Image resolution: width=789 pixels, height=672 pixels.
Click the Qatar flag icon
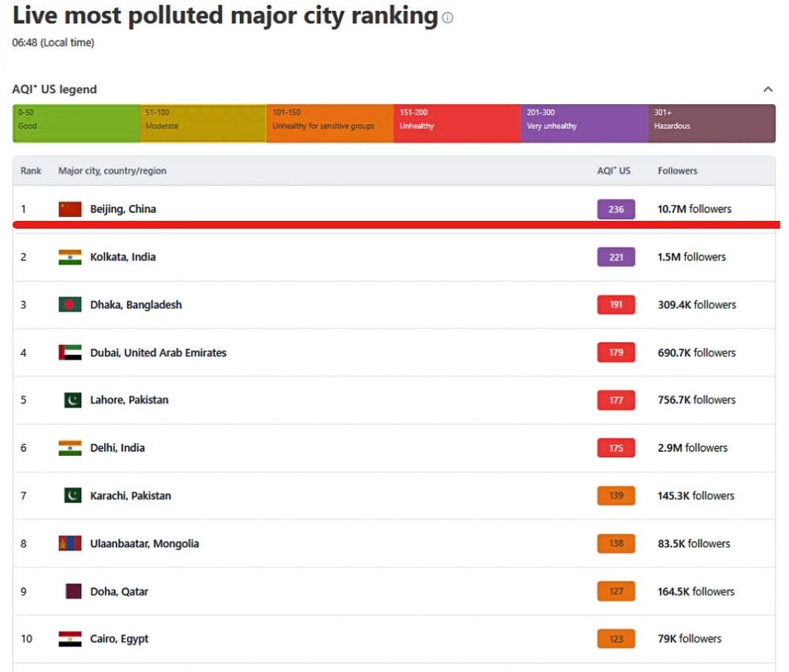(x=73, y=592)
